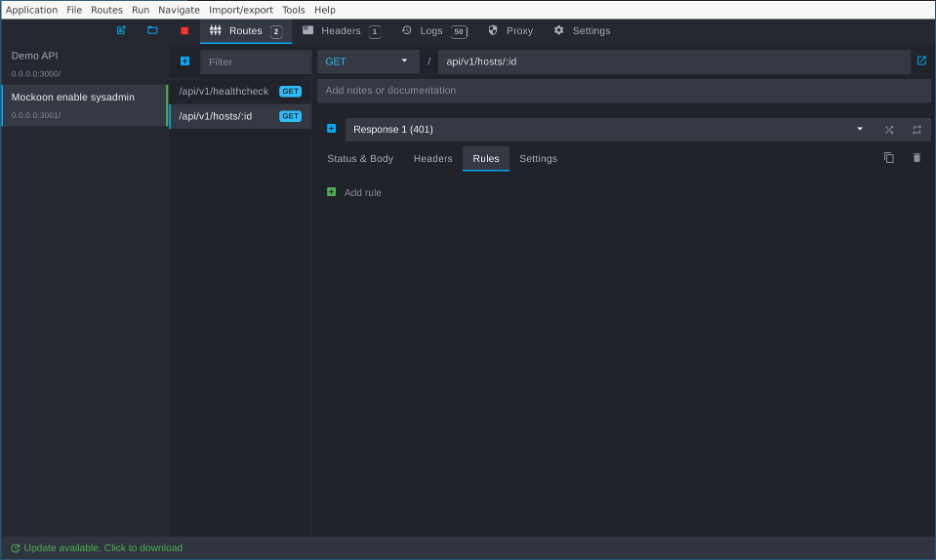This screenshot has width=936, height=560.
Task: Toggle sequential response mode
Action: click(916, 130)
